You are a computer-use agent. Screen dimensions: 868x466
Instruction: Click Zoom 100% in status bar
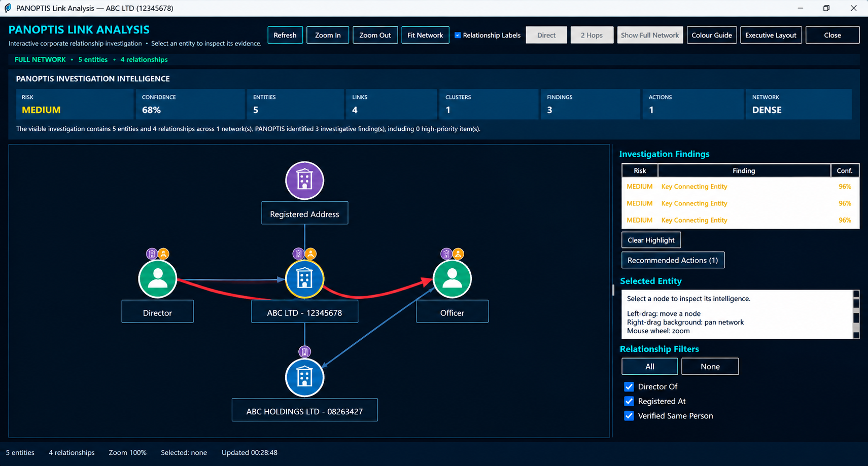127,452
